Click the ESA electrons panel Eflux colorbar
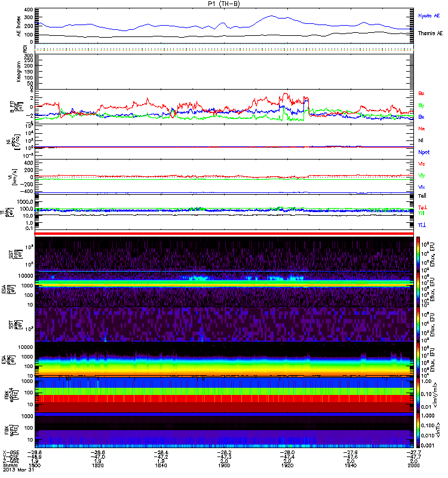This screenshot has width=448, height=478. pyautogui.click(x=418, y=359)
